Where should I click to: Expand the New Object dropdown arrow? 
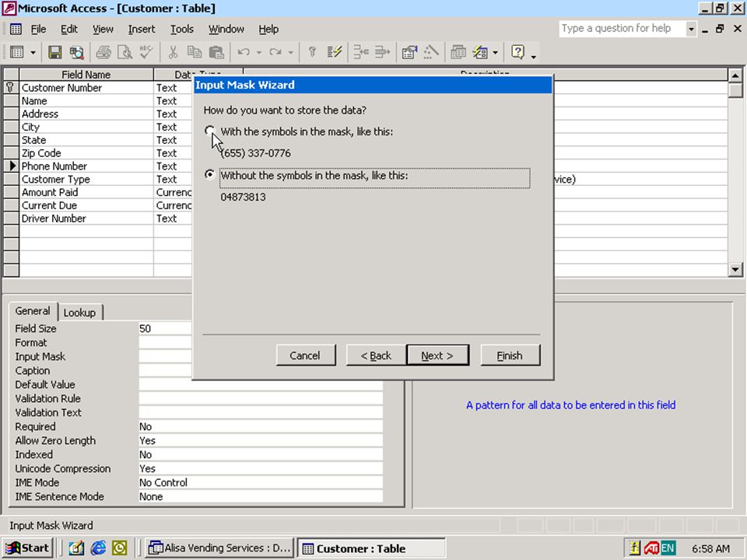496,52
